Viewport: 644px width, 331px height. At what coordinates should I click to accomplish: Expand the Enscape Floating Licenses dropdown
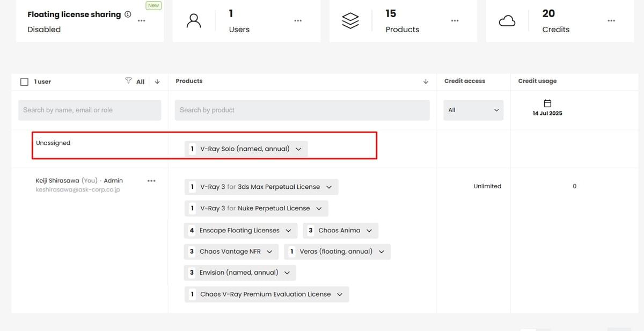click(x=288, y=231)
